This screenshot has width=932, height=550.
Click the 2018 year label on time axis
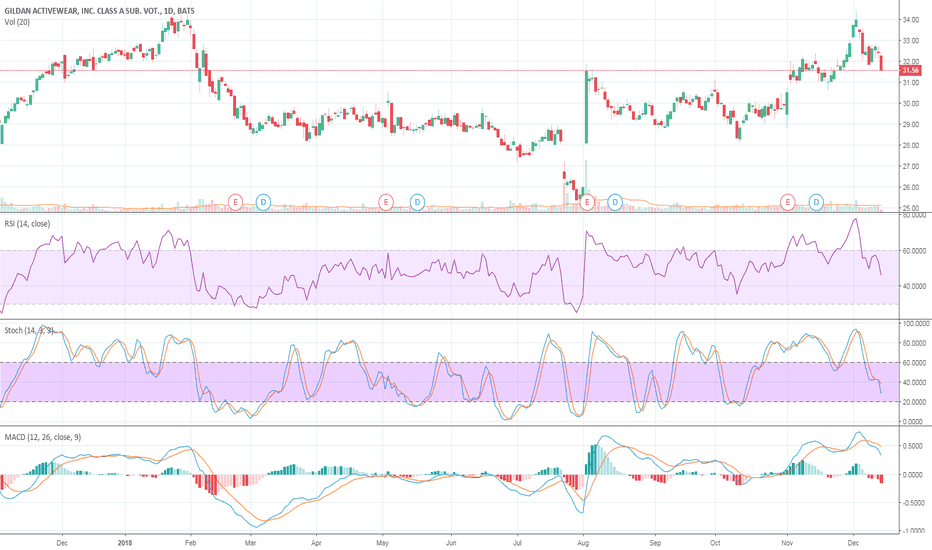[x=125, y=543]
